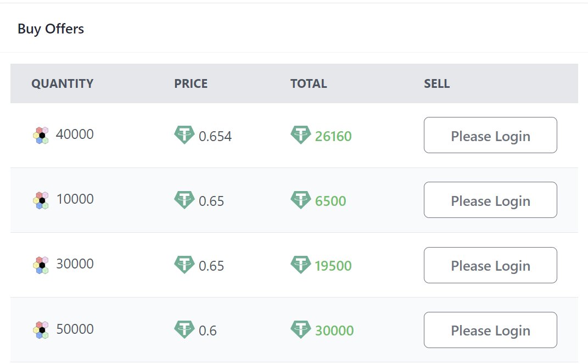Click the hexagon token icon beside 50000
The width and height of the screenshot is (588, 364).
[41, 329]
